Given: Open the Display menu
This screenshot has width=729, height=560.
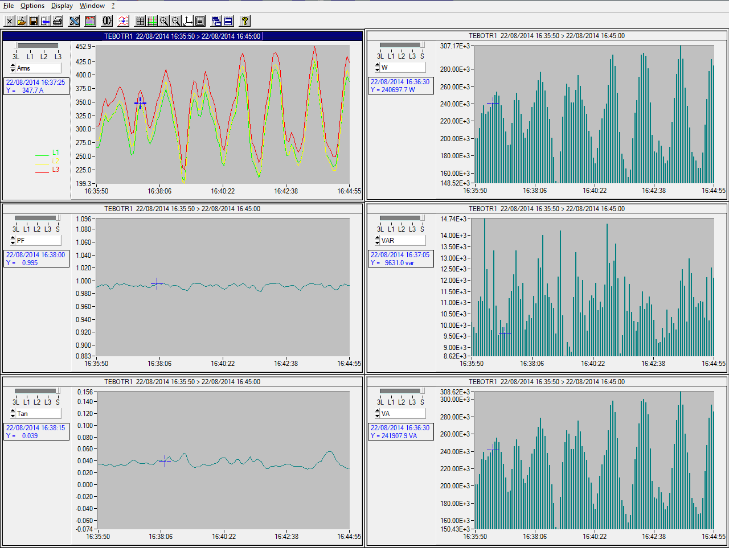Looking at the screenshot, I should pyautogui.click(x=62, y=6).
